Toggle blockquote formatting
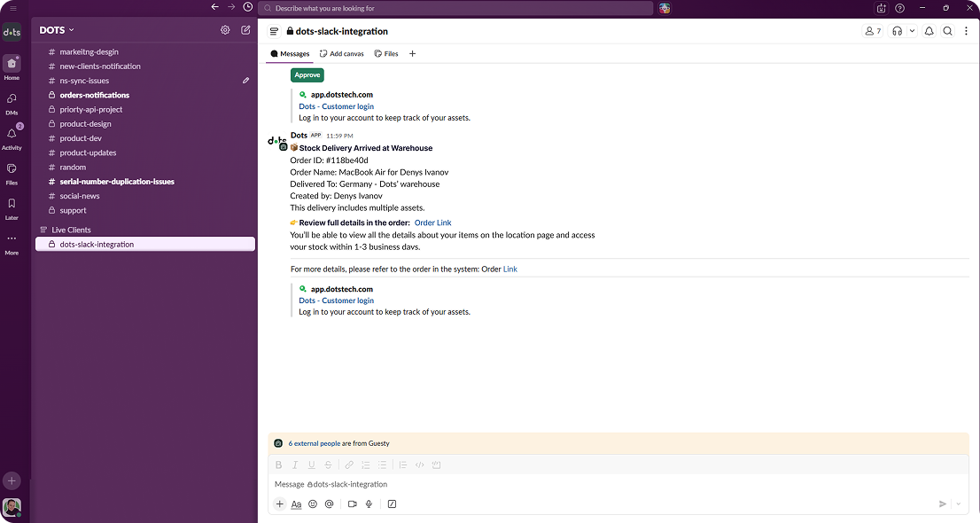Image resolution: width=980 pixels, height=523 pixels. pyautogui.click(x=403, y=464)
